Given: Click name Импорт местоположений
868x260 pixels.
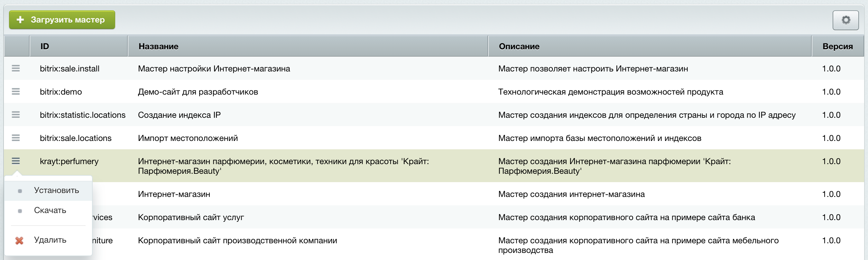Looking at the screenshot, I should (188, 138).
